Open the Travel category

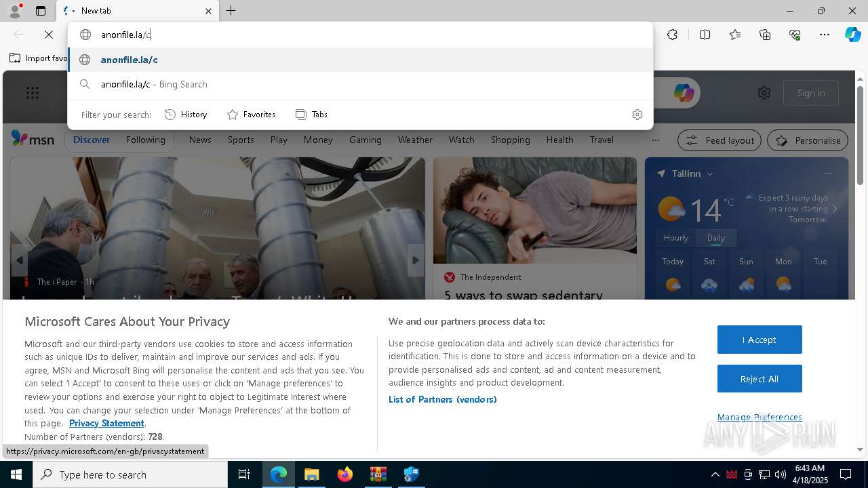click(x=601, y=140)
